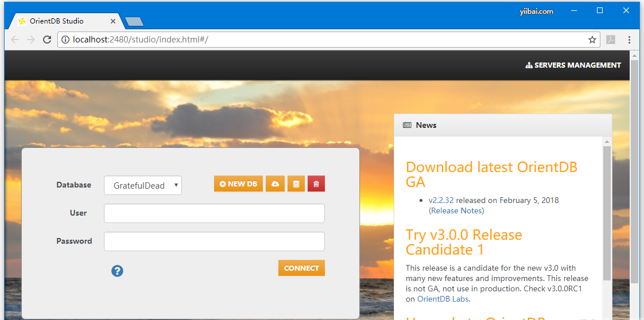Viewport: 644px width, 320px height.
Task: Minimize the browser window
Action: click(x=574, y=11)
